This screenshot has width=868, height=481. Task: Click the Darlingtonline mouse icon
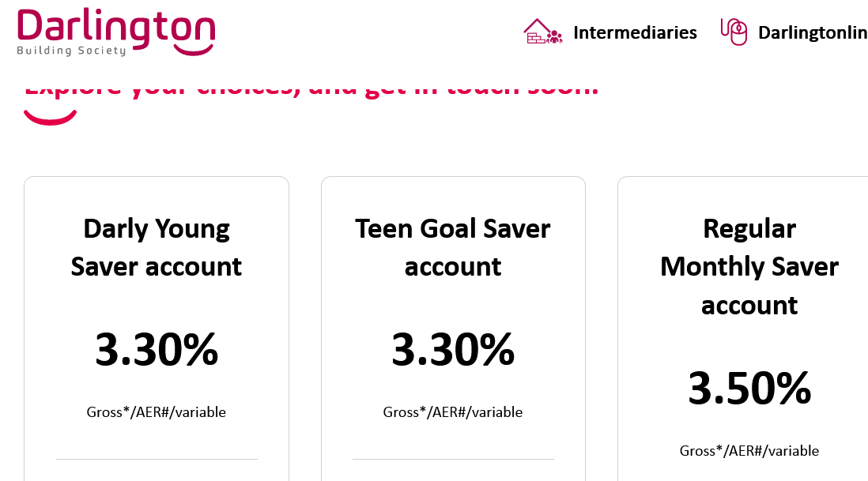[734, 32]
